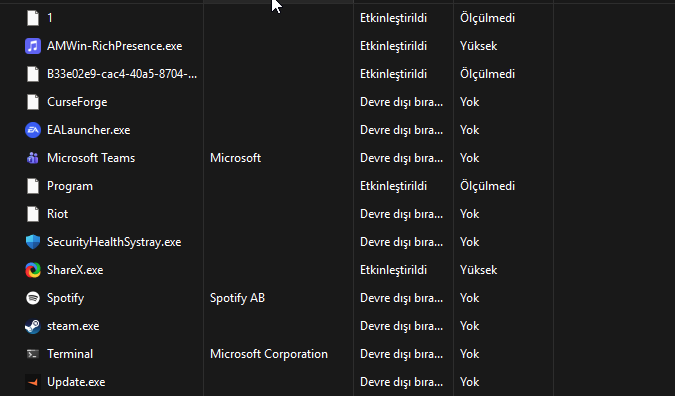Viewport: 675px width, 396px height.
Task: Select the steam.exe entry name
Action: pyautogui.click(x=73, y=326)
